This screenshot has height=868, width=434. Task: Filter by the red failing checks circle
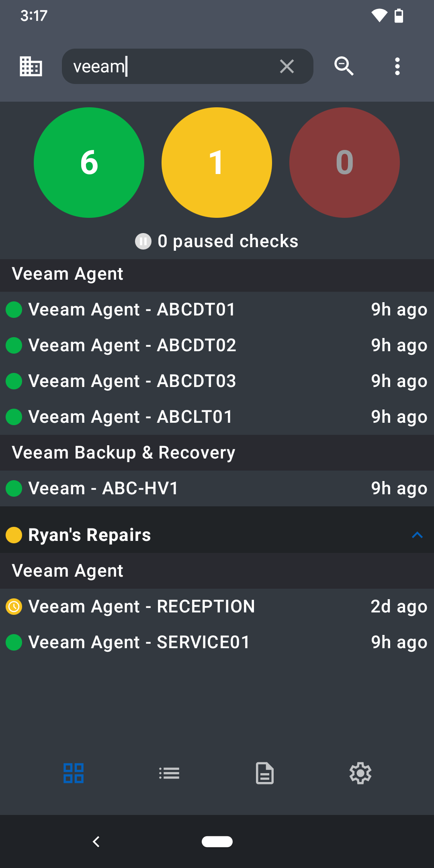[344, 162]
